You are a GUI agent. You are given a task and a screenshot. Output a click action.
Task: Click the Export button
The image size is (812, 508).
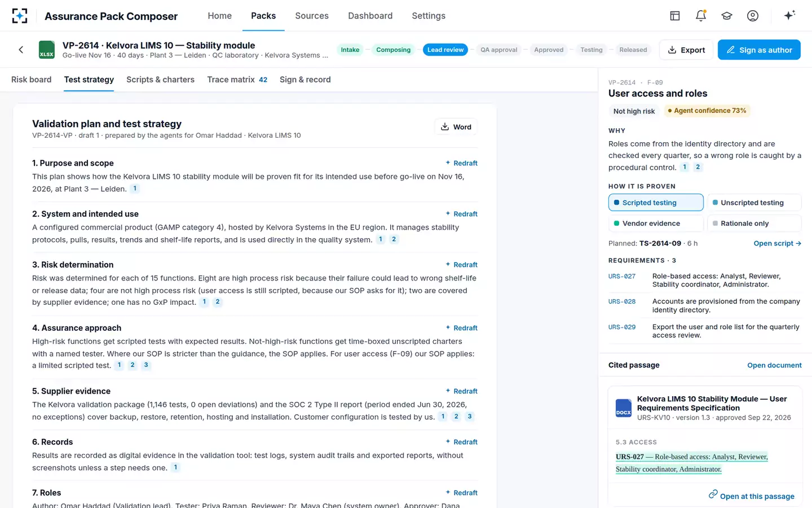[x=686, y=50]
